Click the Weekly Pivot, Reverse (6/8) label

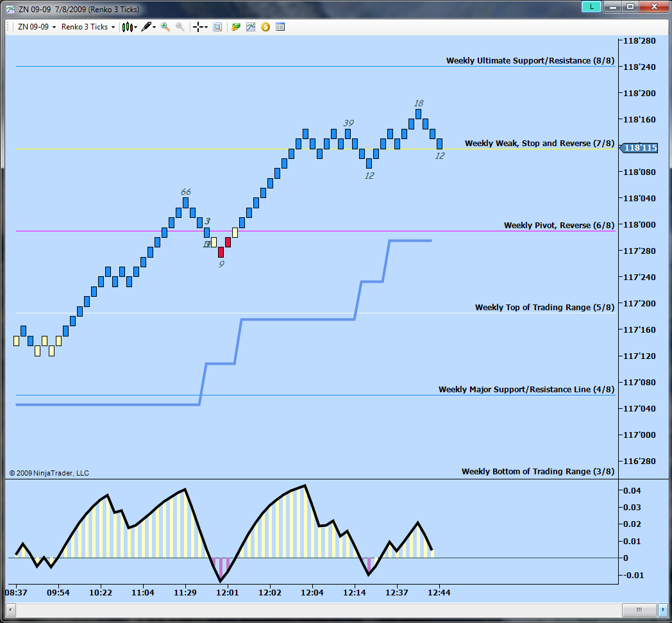[559, 225]
